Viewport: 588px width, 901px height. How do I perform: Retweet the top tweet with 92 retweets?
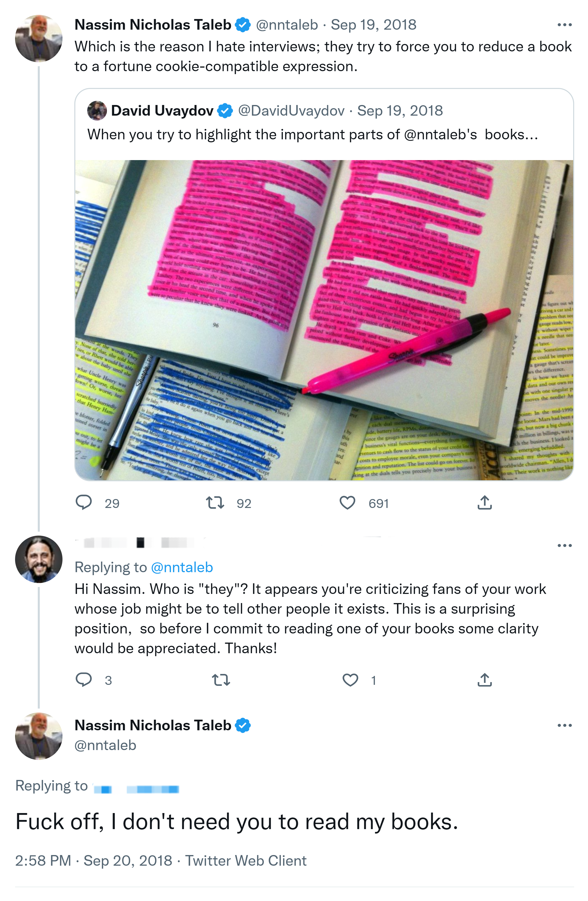(215, 503)
